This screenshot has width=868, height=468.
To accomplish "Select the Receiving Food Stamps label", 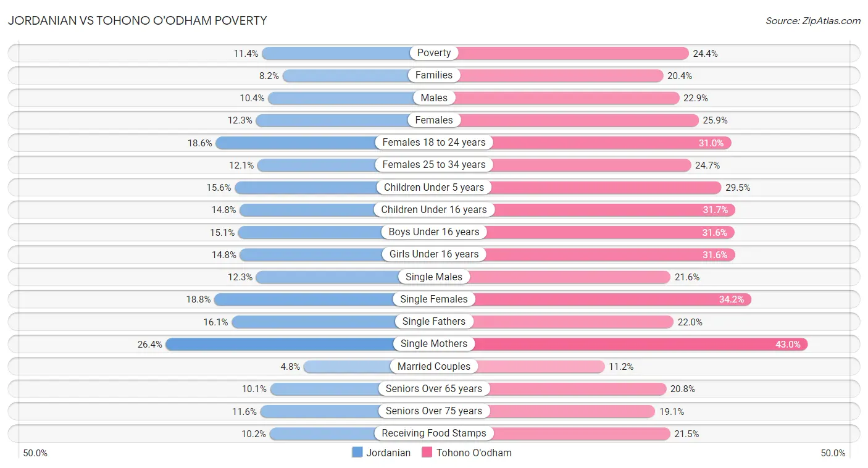I will click(434, 433).
